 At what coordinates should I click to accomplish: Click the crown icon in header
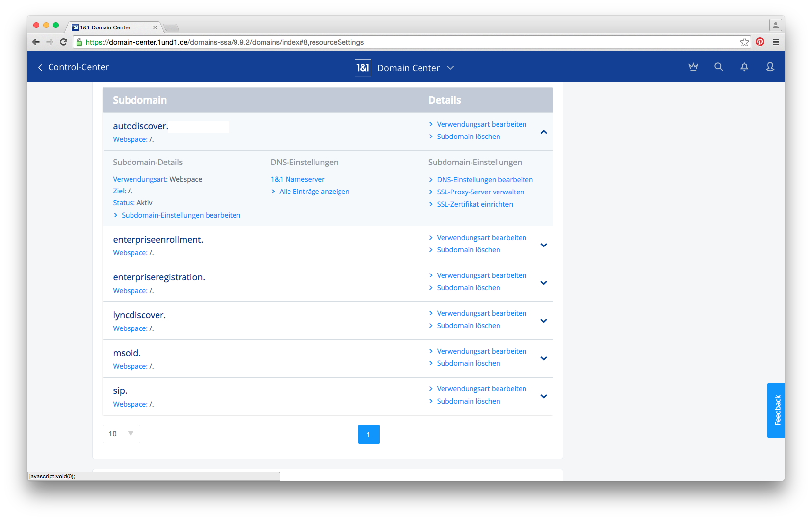coord(693,67)
